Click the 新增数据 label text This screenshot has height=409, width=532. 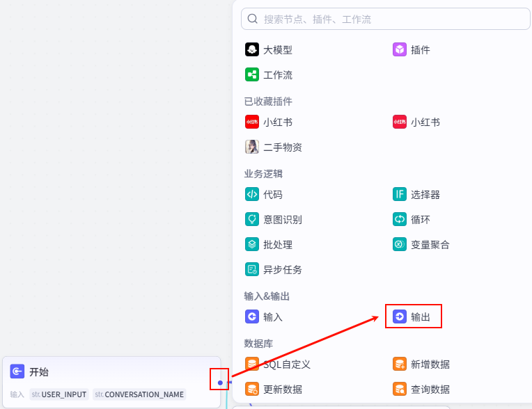[430, 364]
